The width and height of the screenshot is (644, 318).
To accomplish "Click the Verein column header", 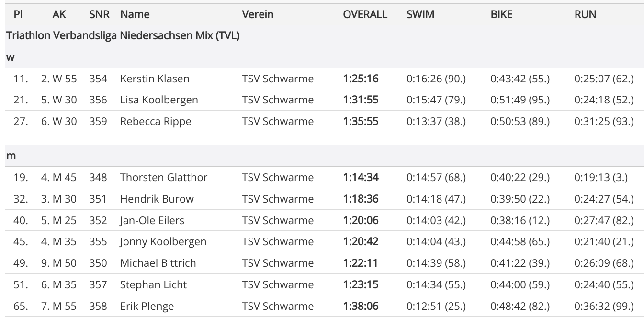I will (258, 14).
